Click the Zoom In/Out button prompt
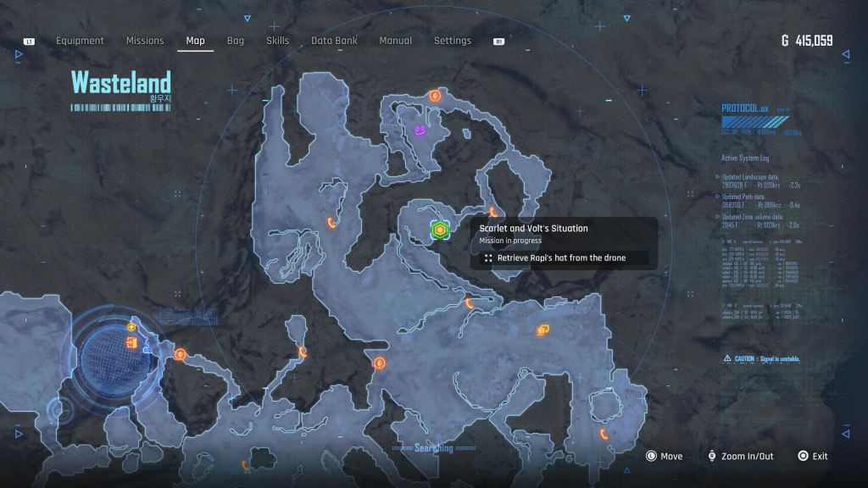Viewport: 868px width, 488px height. coord(741,457)
